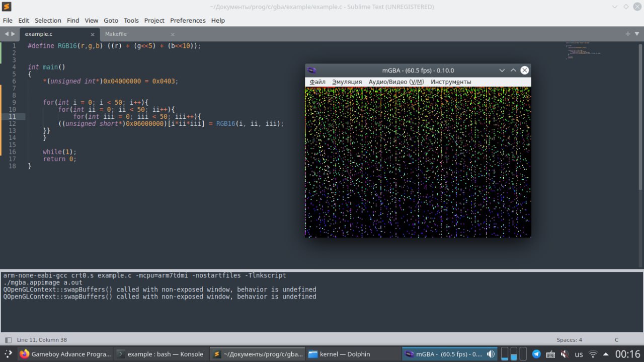Open the Wi-Fi network tray icon

pos(593,354)
